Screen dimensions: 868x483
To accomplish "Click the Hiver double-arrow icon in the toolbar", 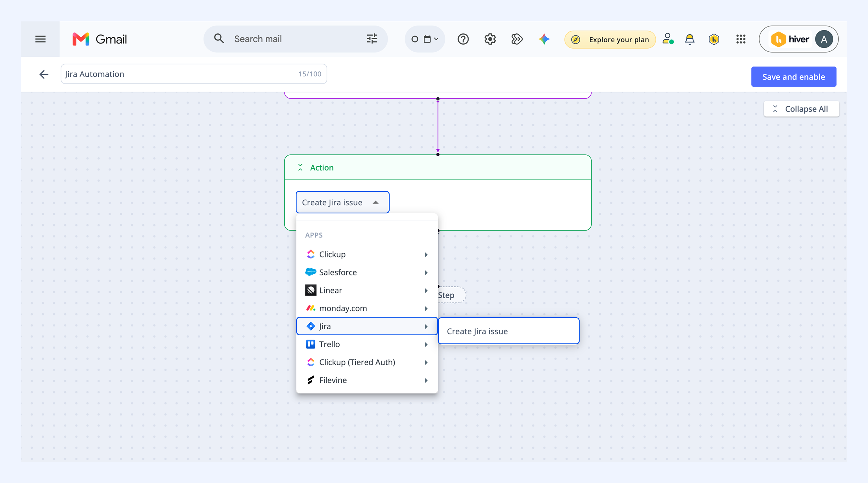I will click(x=517, y=39).
